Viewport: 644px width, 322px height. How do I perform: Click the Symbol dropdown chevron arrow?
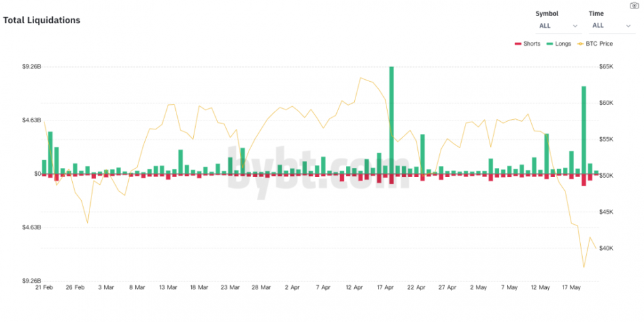575,26
